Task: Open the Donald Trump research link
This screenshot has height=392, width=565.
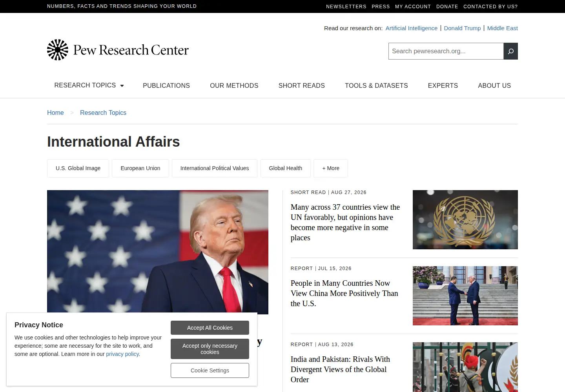Action: tap(462, 28)
